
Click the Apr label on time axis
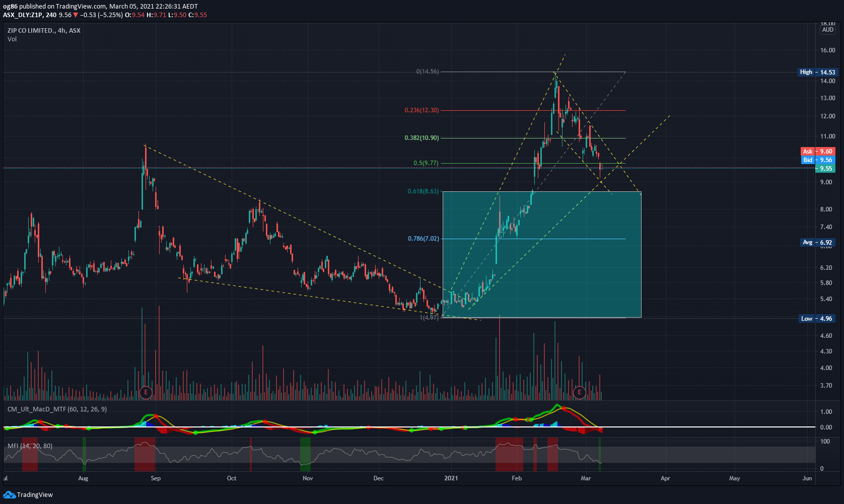click(x=665, y=478)
